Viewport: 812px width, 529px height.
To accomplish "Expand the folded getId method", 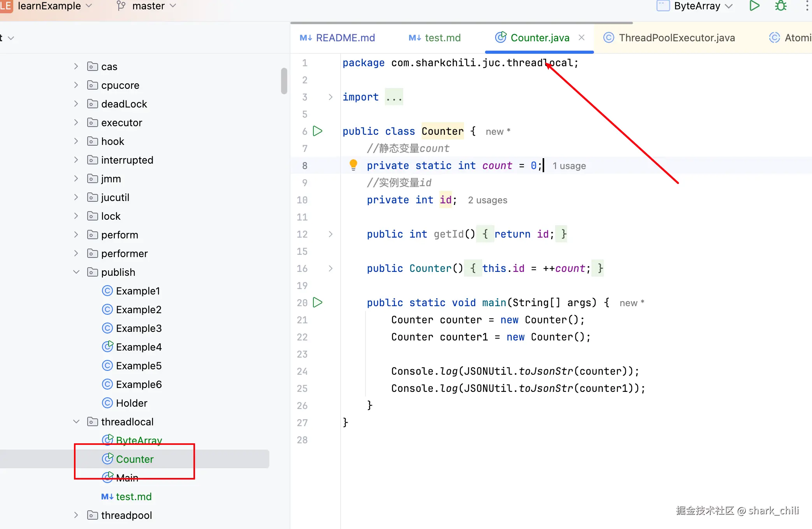I will click(330, 234).
